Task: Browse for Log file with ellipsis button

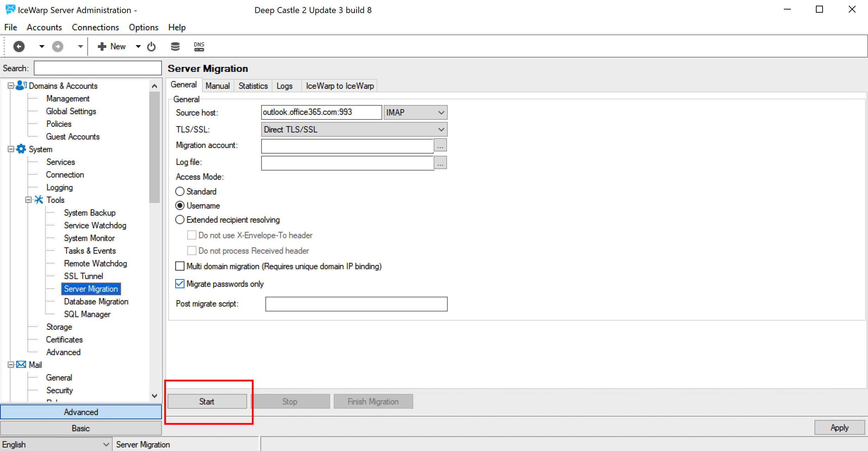Action: coord(440,162)
